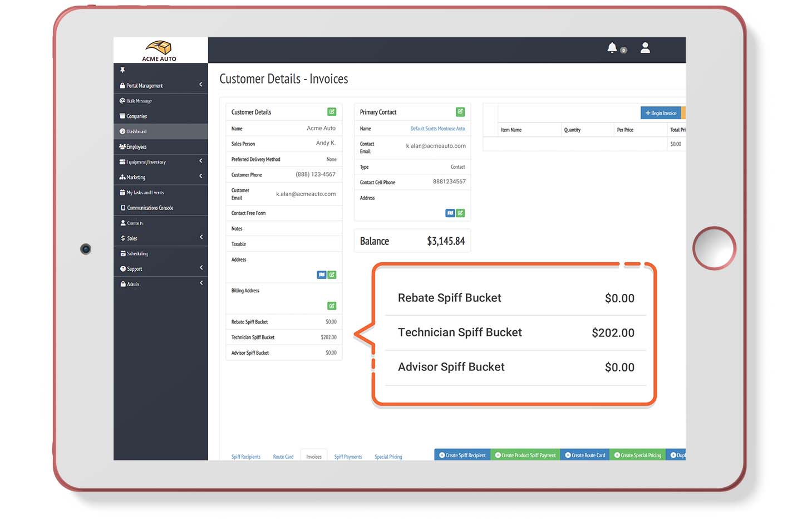Click the Notes row in Customer Details
Viewport: 812px width, 519px height.
click(284, 229)
